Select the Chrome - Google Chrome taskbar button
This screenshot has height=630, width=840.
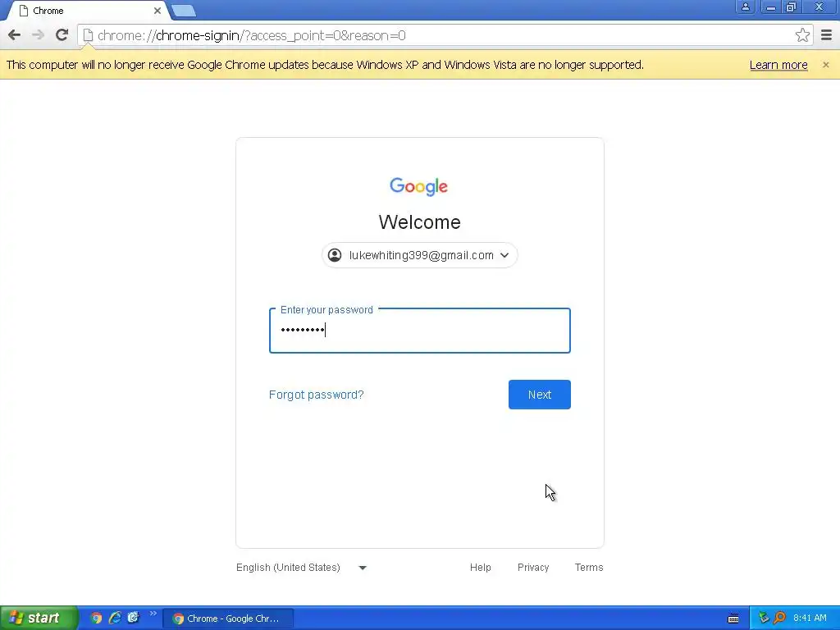228,619
